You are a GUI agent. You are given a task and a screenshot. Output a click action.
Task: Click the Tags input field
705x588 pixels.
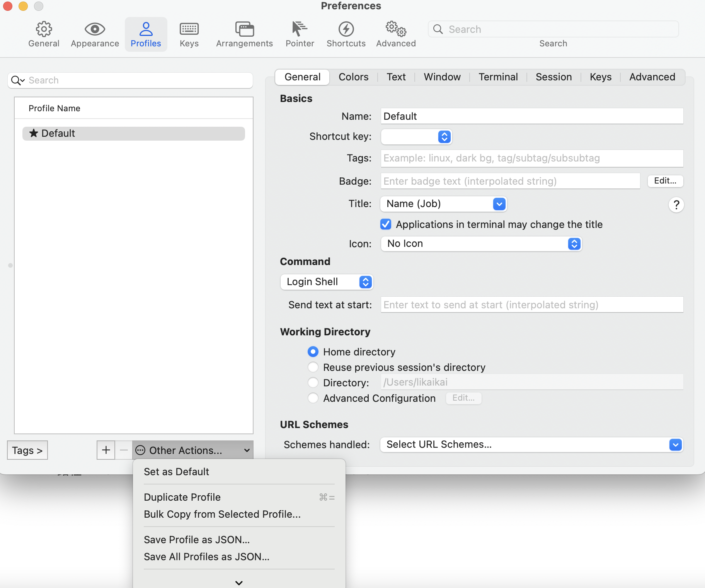[531, 158]
